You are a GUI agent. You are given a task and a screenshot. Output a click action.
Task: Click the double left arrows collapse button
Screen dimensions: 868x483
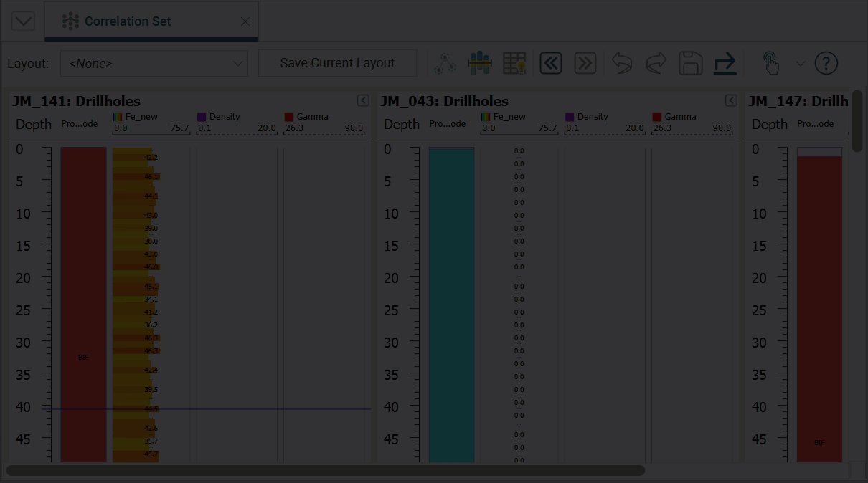point(550,64)
